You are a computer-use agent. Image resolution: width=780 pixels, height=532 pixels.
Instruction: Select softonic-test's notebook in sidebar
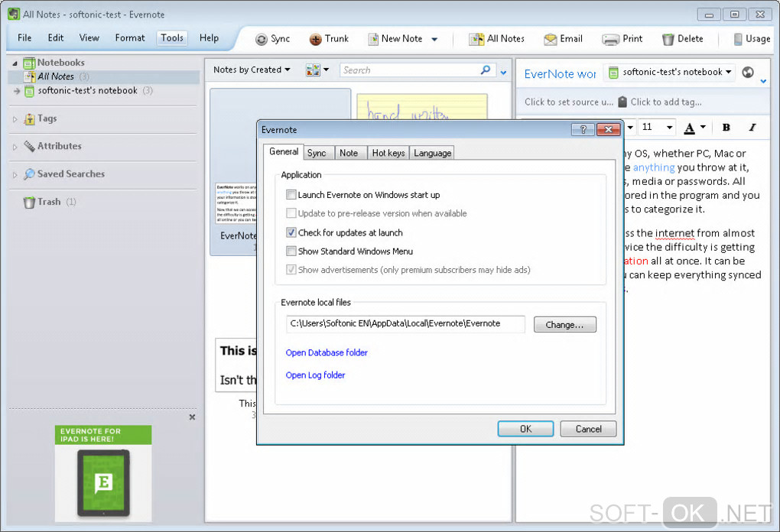point(88,90)
